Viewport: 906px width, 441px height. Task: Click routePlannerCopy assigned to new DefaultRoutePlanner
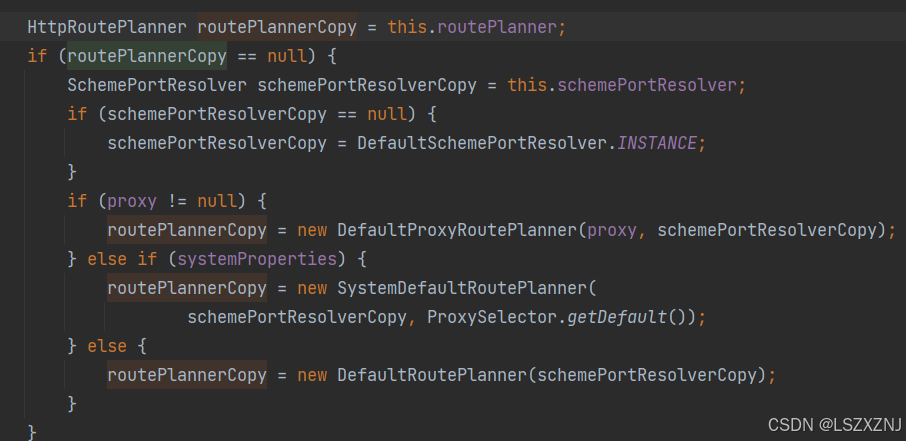[187, 375]
